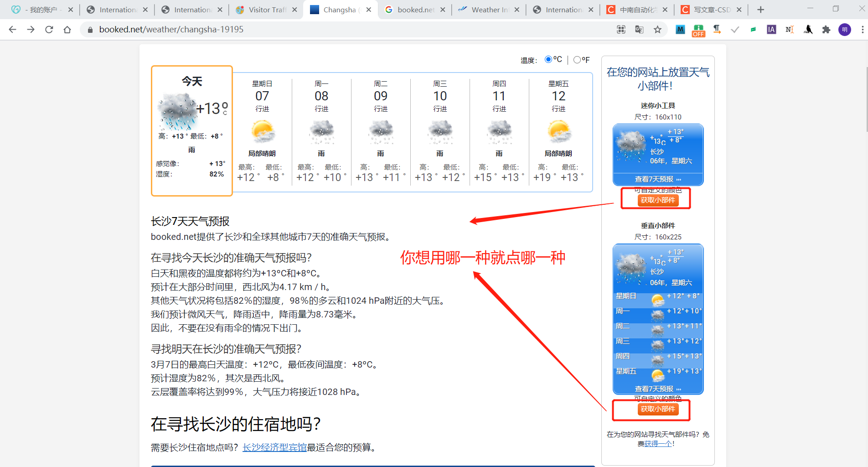The width and height of the screenshot is (868, 467).
Task: Click the IA purple extension icon
Action: [771, 30]
